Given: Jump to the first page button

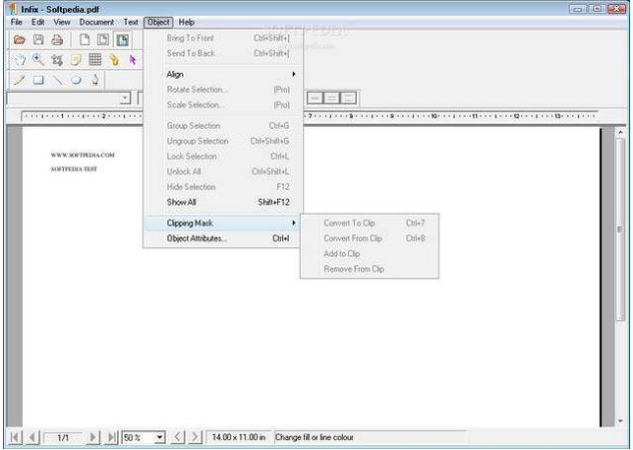Looking at the screenshot, I should tap(13, 437).
